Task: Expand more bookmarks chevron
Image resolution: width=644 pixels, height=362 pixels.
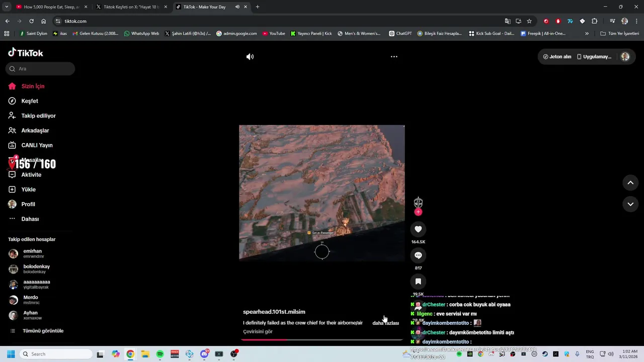Action: pos(587,34)
